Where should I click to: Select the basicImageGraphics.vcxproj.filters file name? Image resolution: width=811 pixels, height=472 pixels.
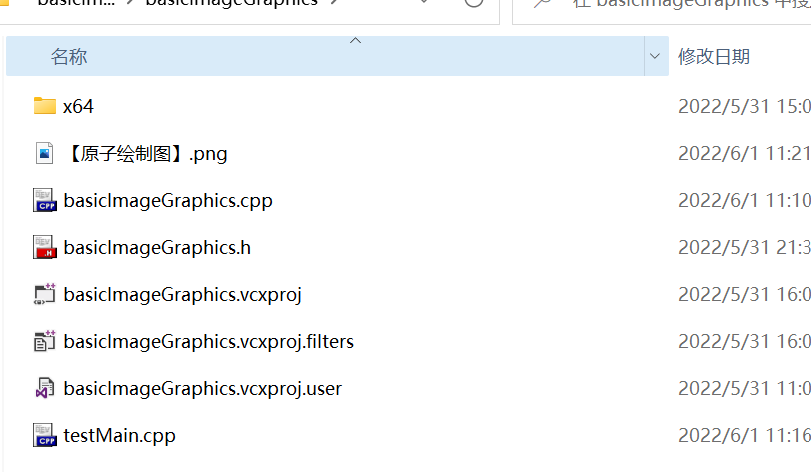click(x=208, y=342)
